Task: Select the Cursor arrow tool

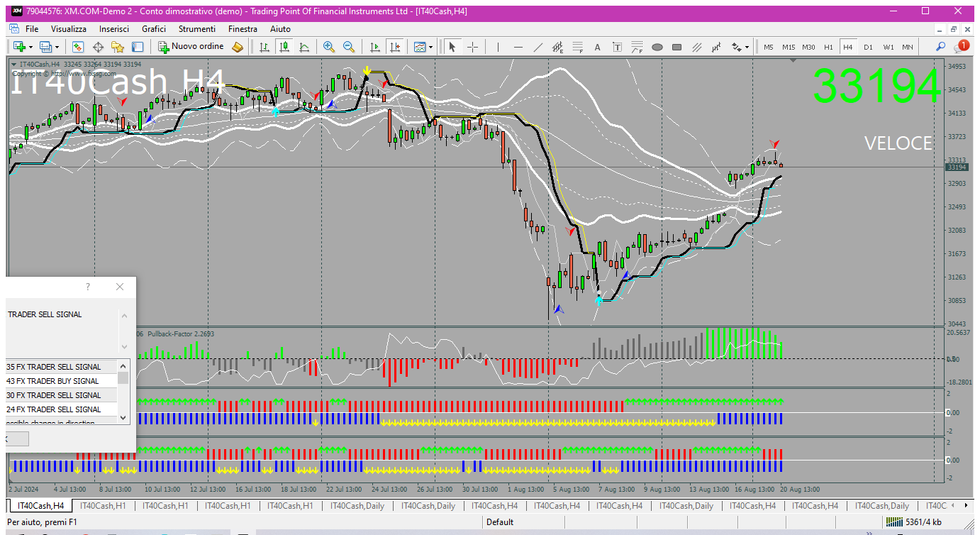Action: pyautogui.click(x=452, y=47)
